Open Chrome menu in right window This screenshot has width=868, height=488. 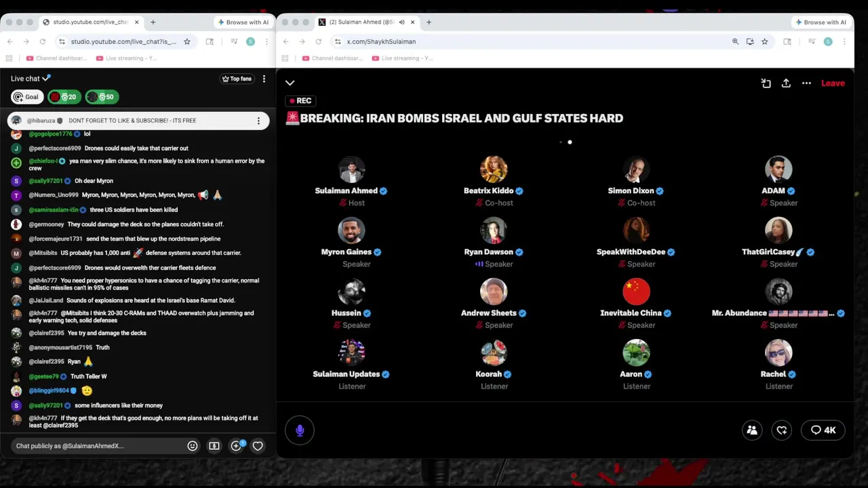point(844,41)
